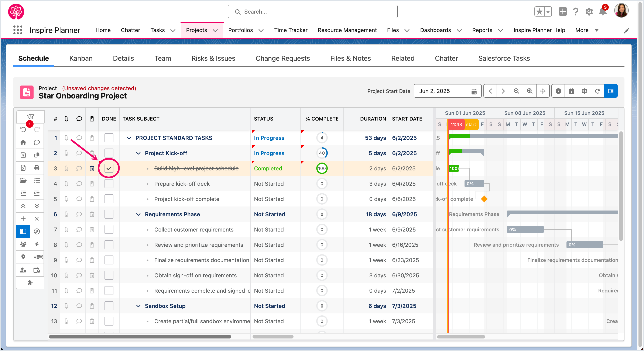Open the Portfolios nav dropdown arrow
This screenshot has width=644, height=351.
tap(261, 30)
